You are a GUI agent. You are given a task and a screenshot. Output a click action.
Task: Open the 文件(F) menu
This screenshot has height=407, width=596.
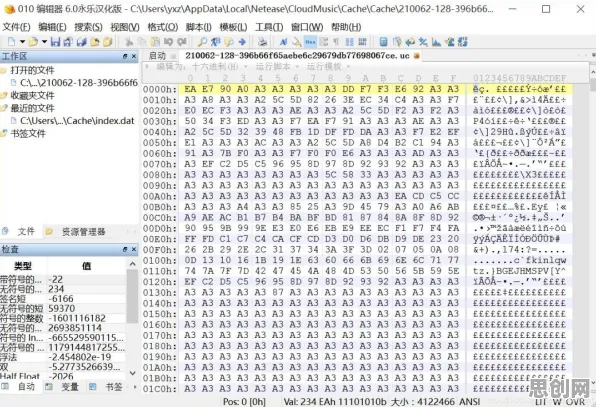16,27
